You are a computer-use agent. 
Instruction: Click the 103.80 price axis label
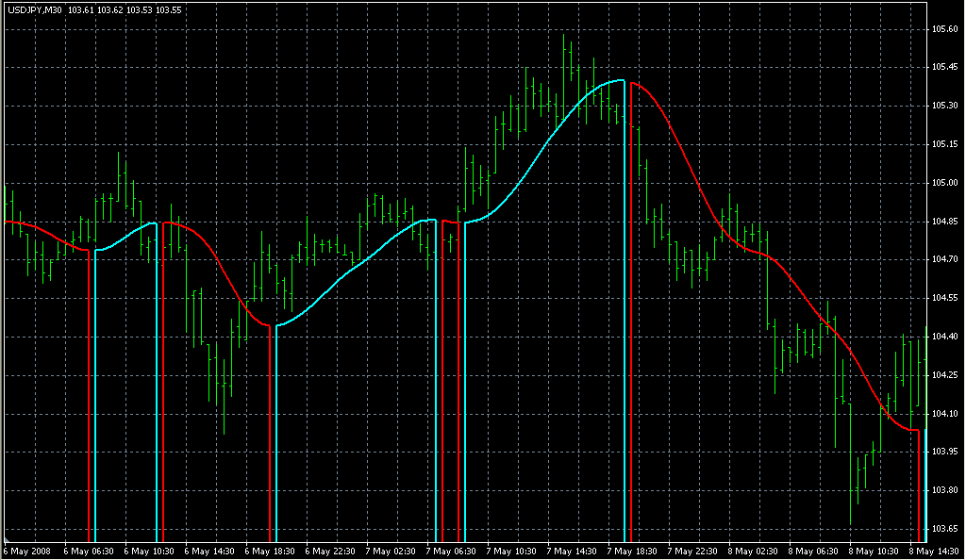click(945, 491)
